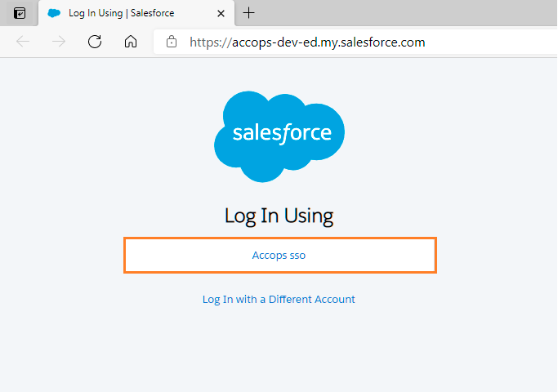Viewport: 558px width, 392px height.
Task: Open the tab actions menu icon
Action: point(20,13)
